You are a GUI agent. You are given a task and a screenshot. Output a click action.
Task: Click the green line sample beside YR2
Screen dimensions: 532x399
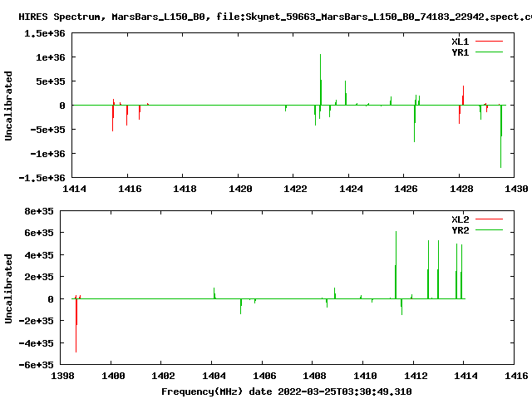click(489, 230)
